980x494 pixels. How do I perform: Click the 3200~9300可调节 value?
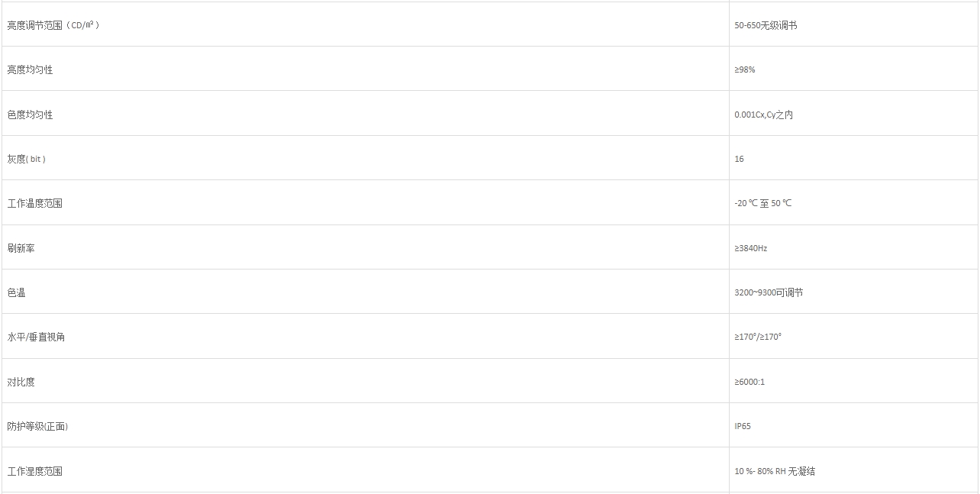769,292
